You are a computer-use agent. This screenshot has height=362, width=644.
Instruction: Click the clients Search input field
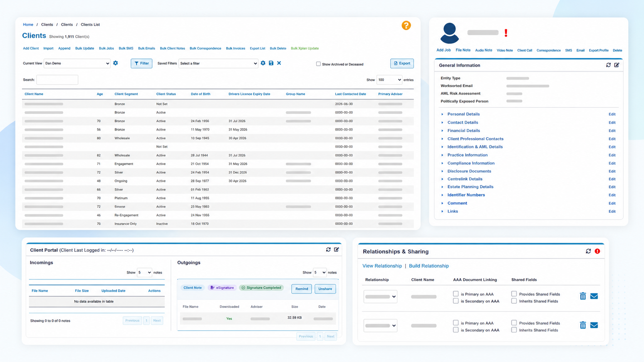click(x=57, y=80)
